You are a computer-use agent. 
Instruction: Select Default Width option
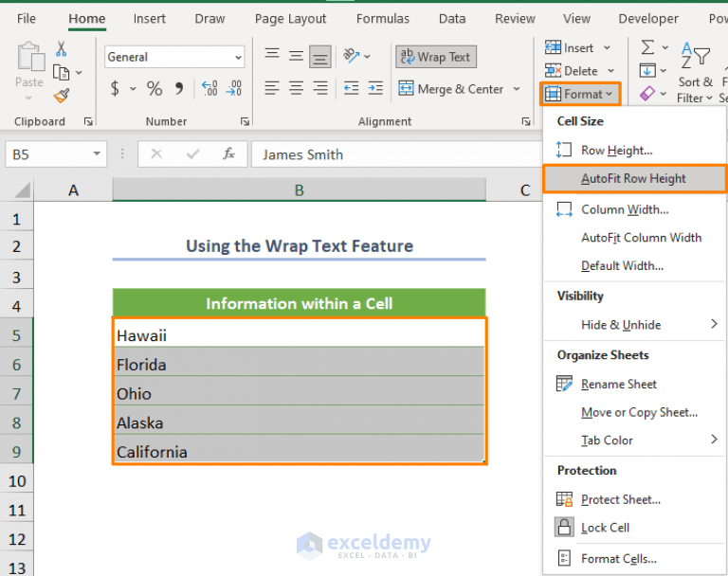click(x=634, y=266)
